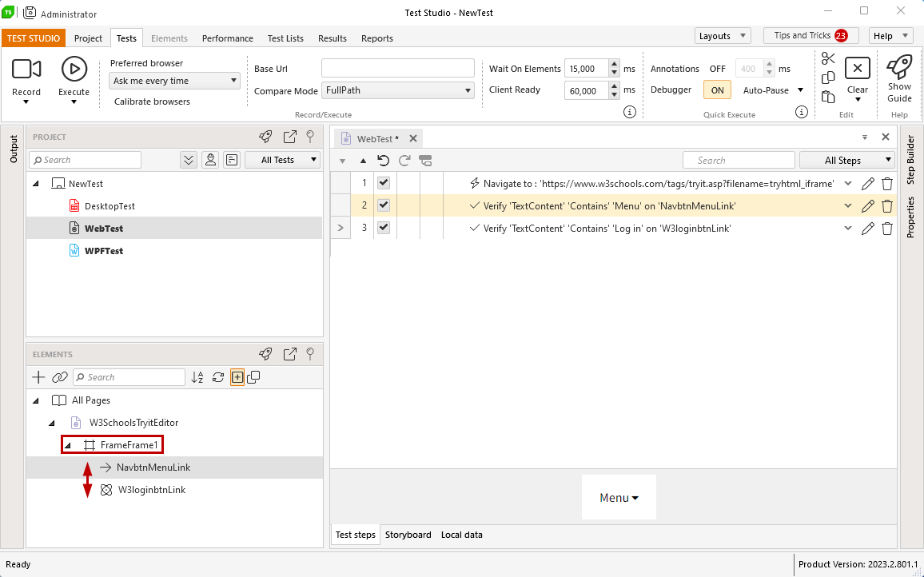This screenshot has height=577, width=924.
Task: Click the scissors Cut icon
Action: [x=828, y=58]
